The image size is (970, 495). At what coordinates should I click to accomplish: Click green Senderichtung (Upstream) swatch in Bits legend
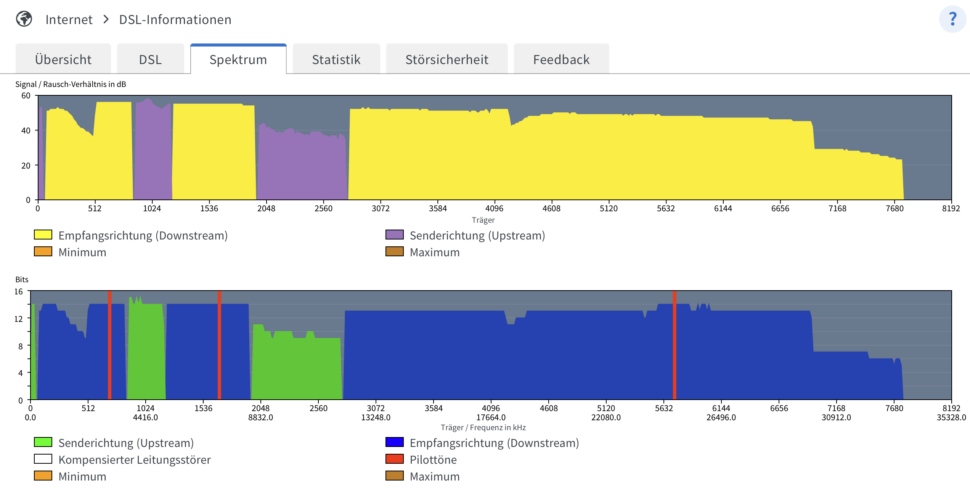43,443
